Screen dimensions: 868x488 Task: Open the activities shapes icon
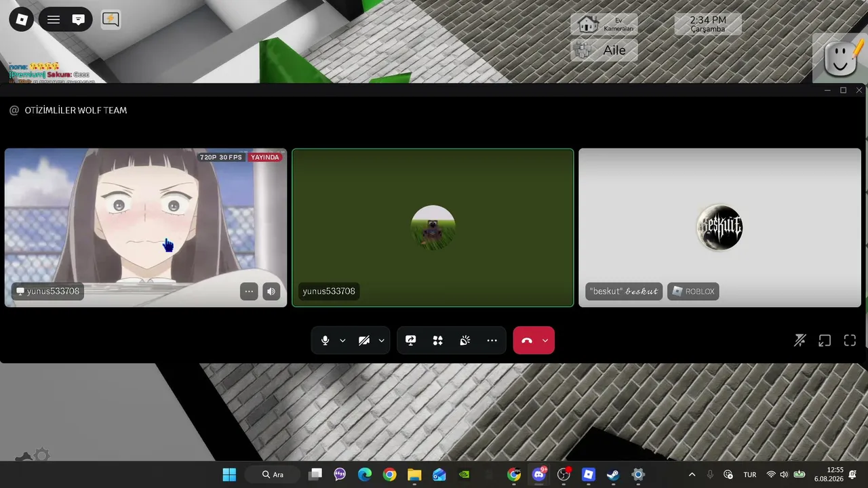point(437,340)
